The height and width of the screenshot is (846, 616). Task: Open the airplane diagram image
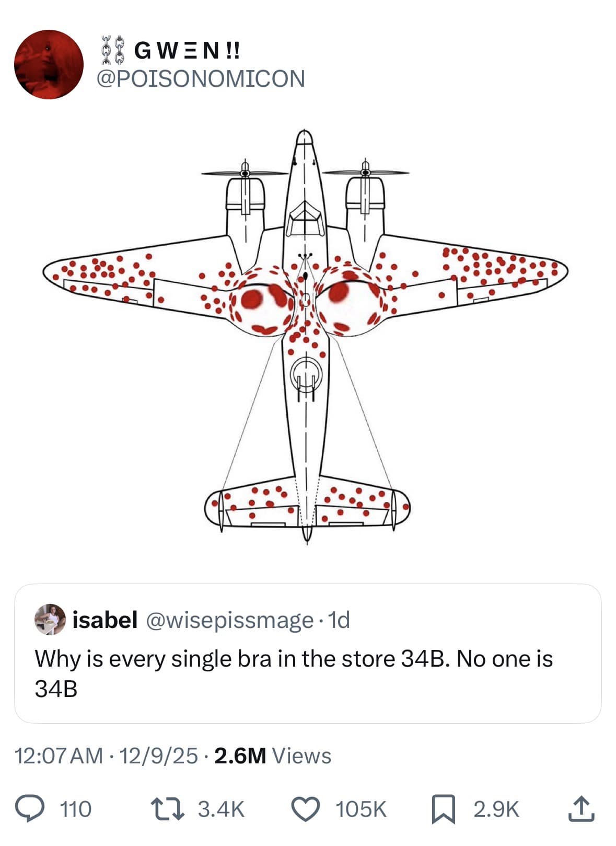click(306, 335)
